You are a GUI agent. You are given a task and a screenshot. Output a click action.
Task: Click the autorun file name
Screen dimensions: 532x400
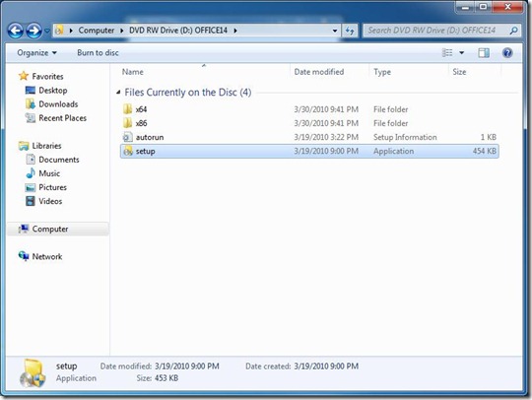pos(150,137)
